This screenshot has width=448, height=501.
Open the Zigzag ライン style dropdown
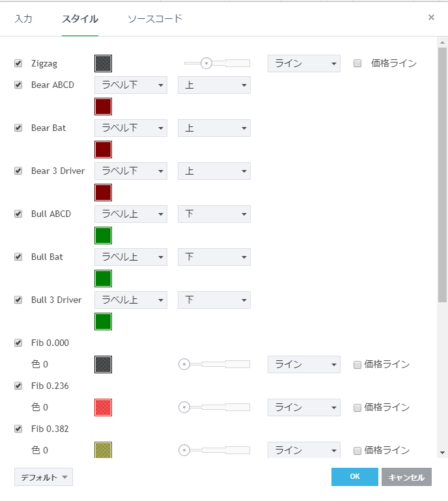(x=303, y=63)
